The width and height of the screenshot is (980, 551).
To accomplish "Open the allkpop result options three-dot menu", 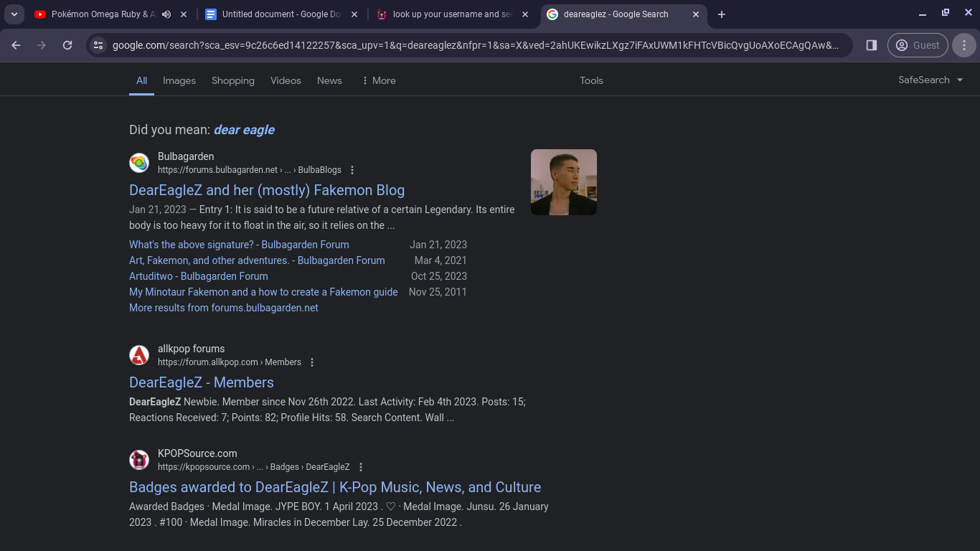I will (312, 362).
